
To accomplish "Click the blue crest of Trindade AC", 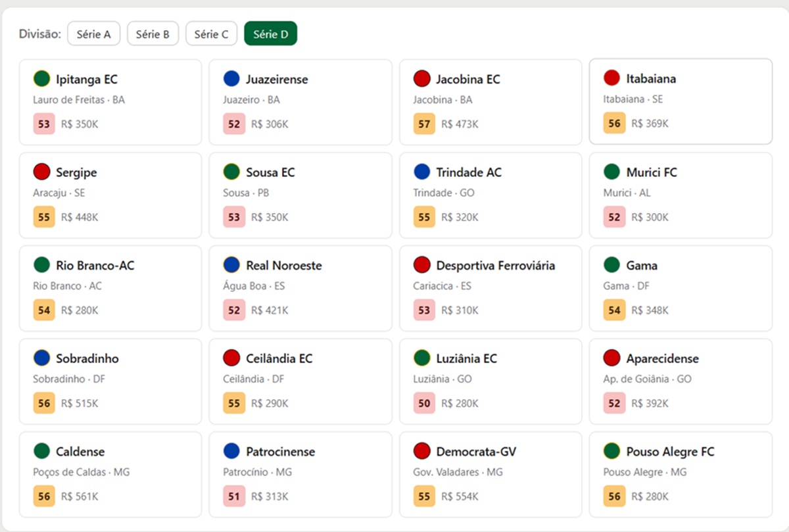I will [421, 172].
